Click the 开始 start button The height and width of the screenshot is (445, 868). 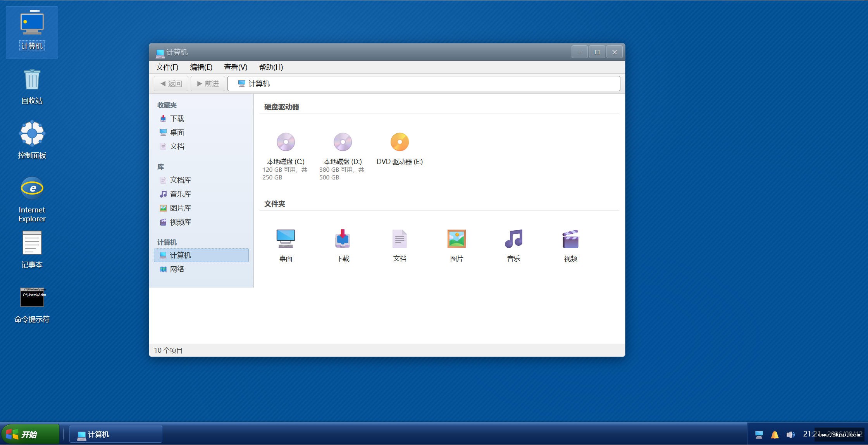coord(30,434)
